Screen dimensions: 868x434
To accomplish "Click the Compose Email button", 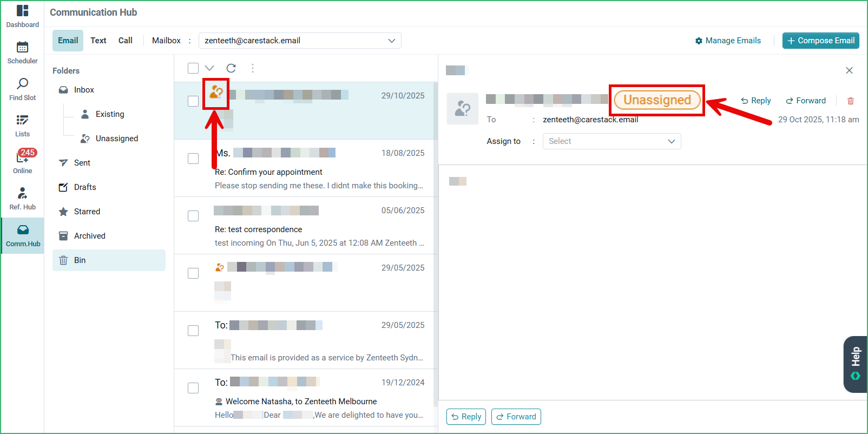I will coord(821,41).
